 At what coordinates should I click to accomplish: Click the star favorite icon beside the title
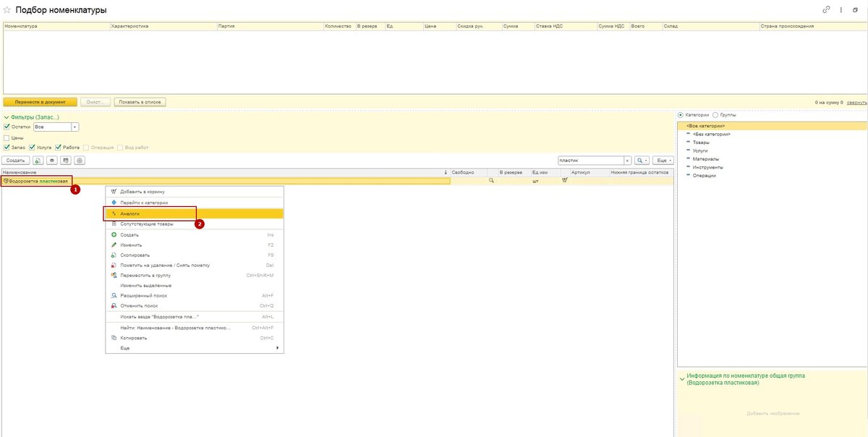7,10
